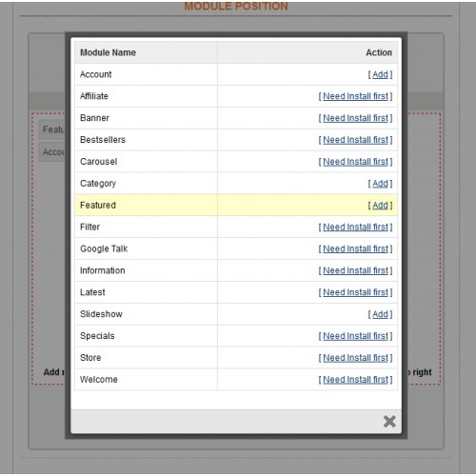Screen dimensions: 476x476
Task: Click Need Install first for Banner
Action: coord(355,118)
